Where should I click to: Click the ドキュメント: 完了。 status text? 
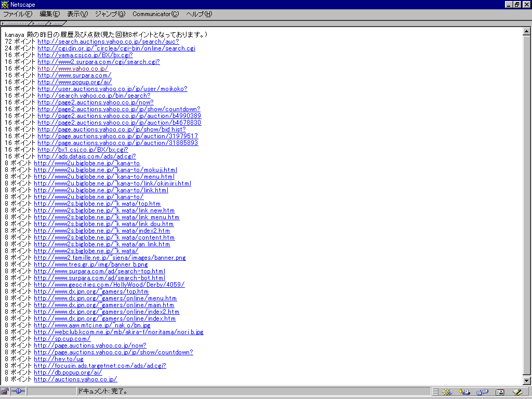[103, 392]
